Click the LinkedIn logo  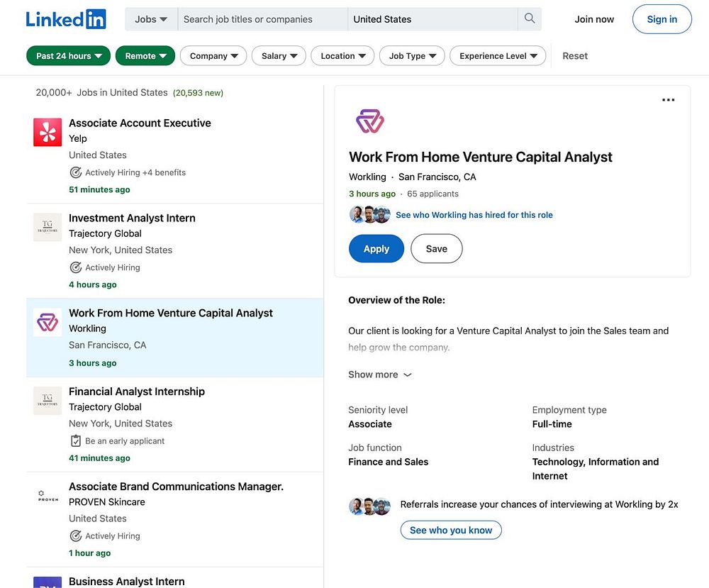(66, 19)
